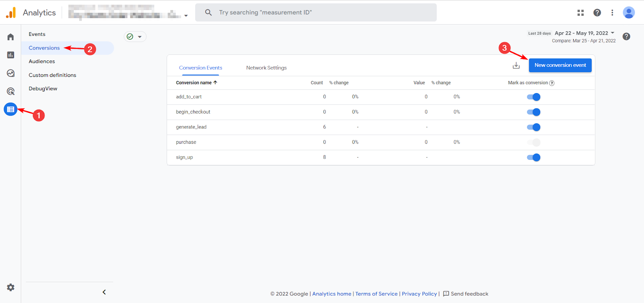Download the conversion events table
The height and width of the screenshot is (303, 644).
point(516,65)
